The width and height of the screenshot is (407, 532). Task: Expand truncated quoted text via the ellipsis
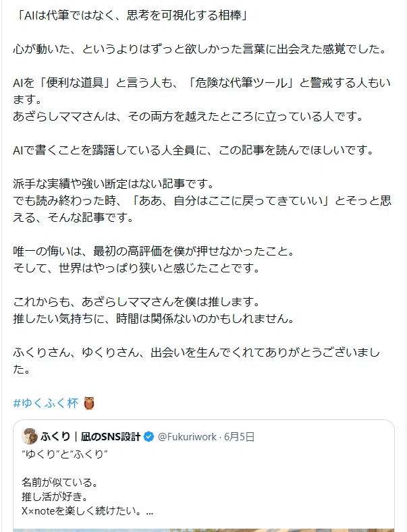pyautogui.click(x=149, y=511)
